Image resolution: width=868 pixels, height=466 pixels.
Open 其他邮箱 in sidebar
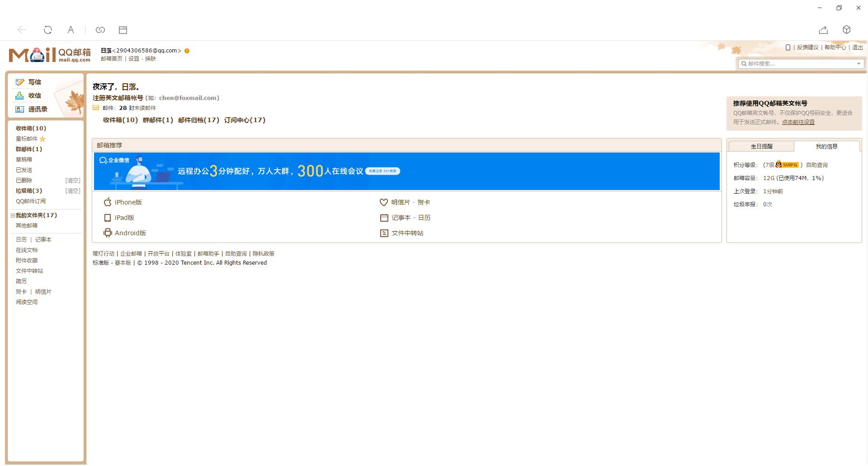click(27, 226)
